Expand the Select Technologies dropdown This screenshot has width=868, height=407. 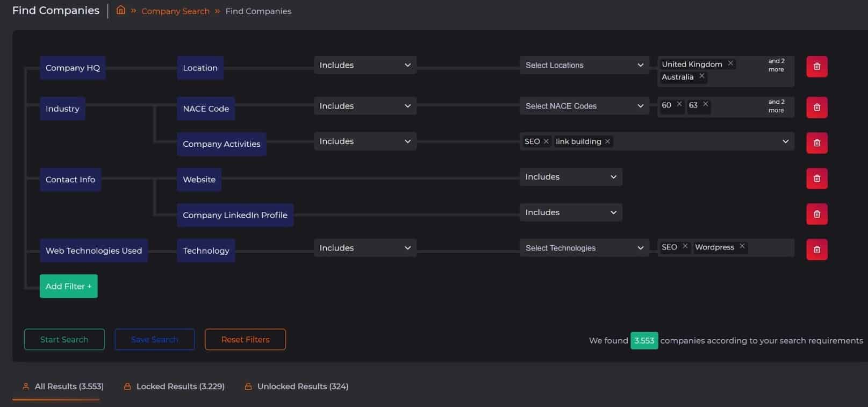584,248
